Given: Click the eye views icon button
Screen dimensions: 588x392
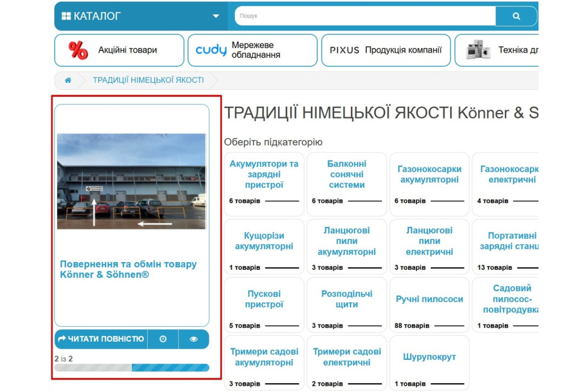Looking at the screenshot, I should pyautogui.click(x=194, y=339).
